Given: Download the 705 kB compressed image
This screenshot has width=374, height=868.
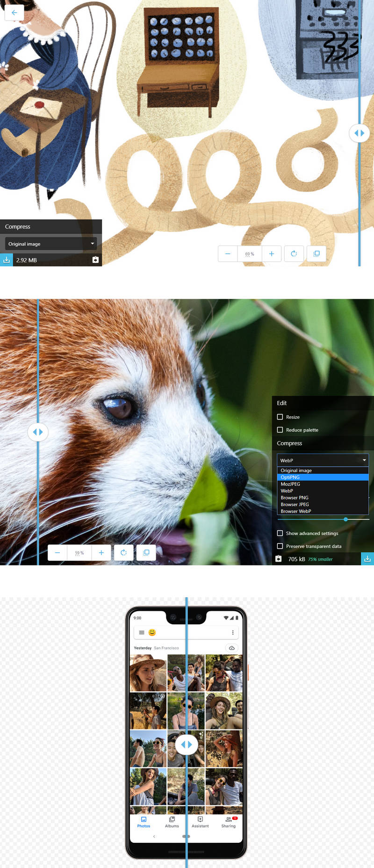Looking at the screenshot, I should pos(367,559).
